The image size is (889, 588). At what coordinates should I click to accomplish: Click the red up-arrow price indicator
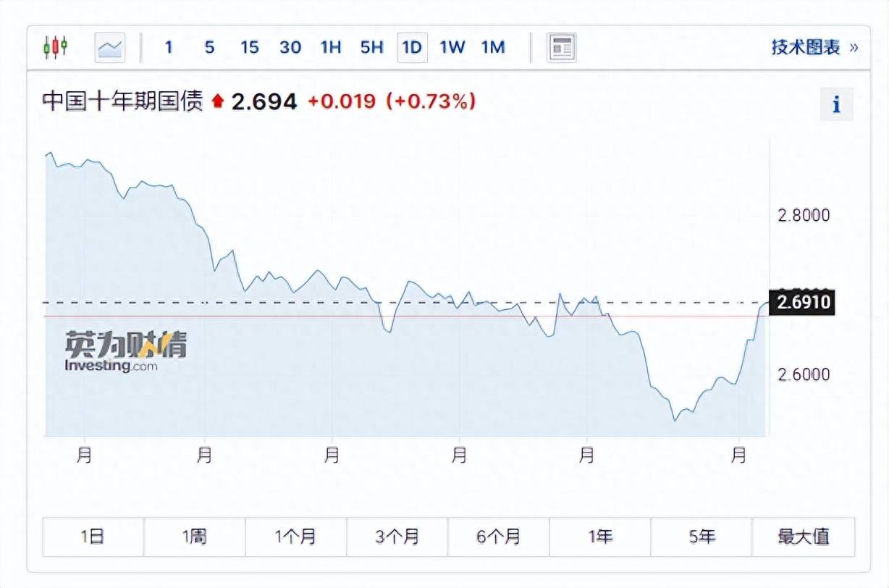(x=217, y=102)
